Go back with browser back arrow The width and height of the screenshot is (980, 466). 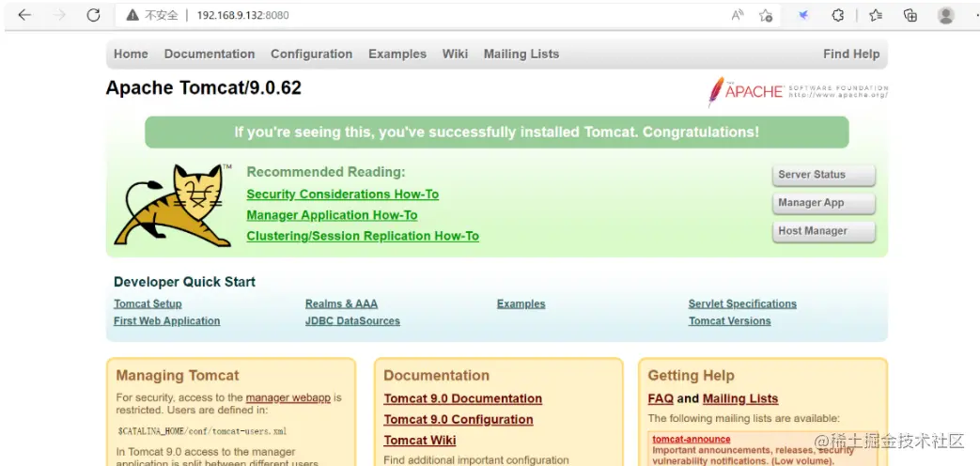[x=24, y=16]
